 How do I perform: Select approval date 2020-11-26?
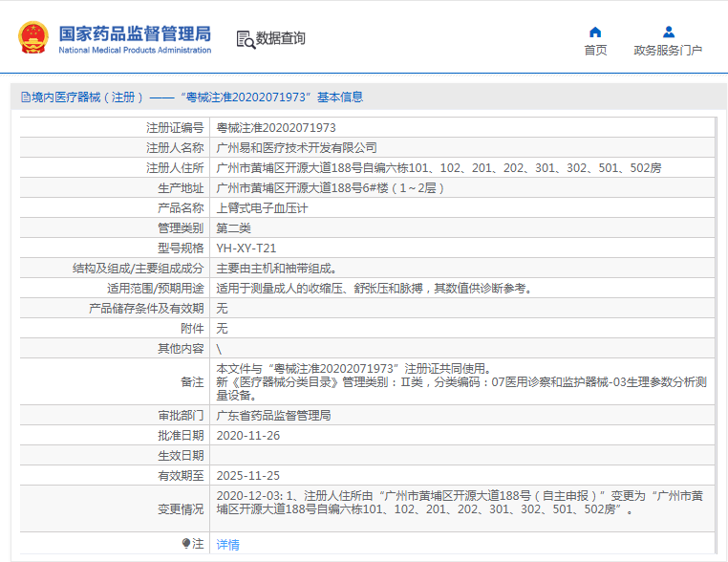(248, 435)
